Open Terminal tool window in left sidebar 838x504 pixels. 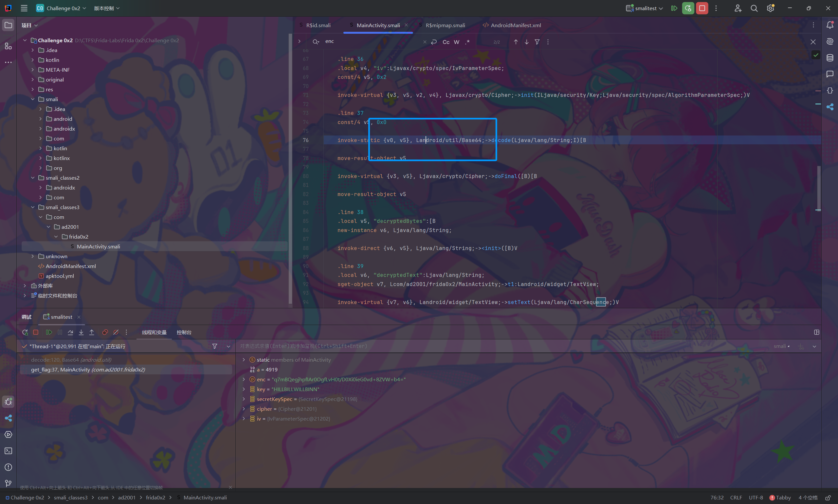(x=9, y=451)
